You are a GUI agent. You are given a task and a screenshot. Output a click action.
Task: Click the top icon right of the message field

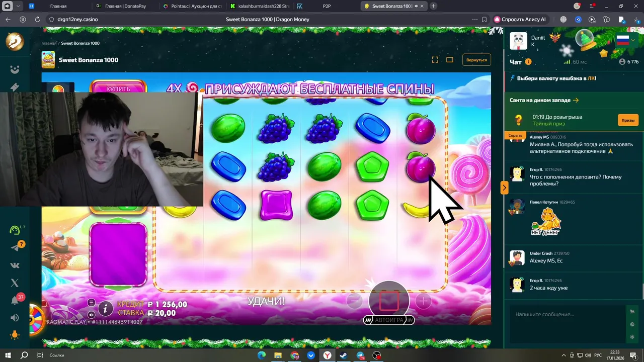click(632, 311)
